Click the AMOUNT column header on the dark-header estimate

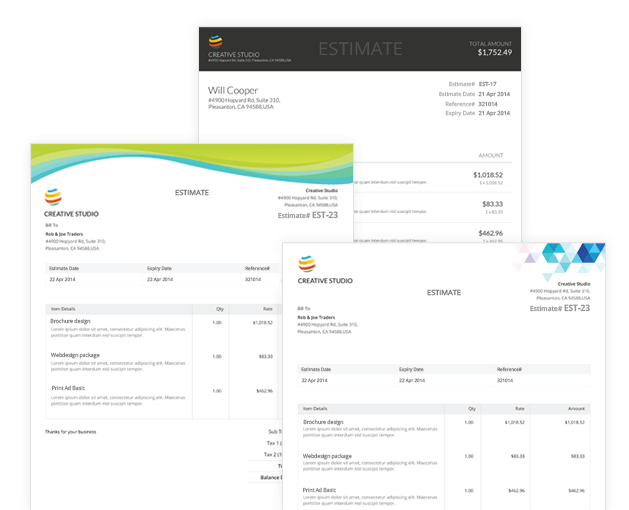pos(491,155)
